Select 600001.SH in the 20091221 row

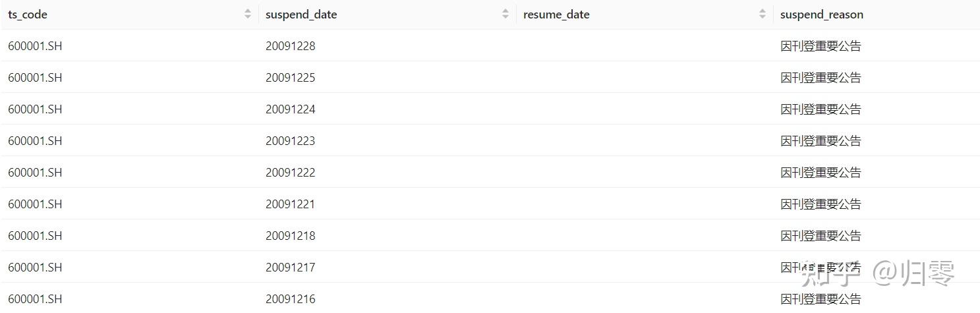[x=35, y=204]
